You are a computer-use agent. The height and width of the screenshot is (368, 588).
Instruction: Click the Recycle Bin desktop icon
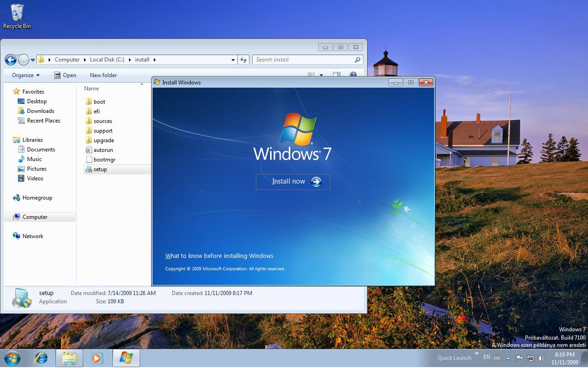point(17,16)
